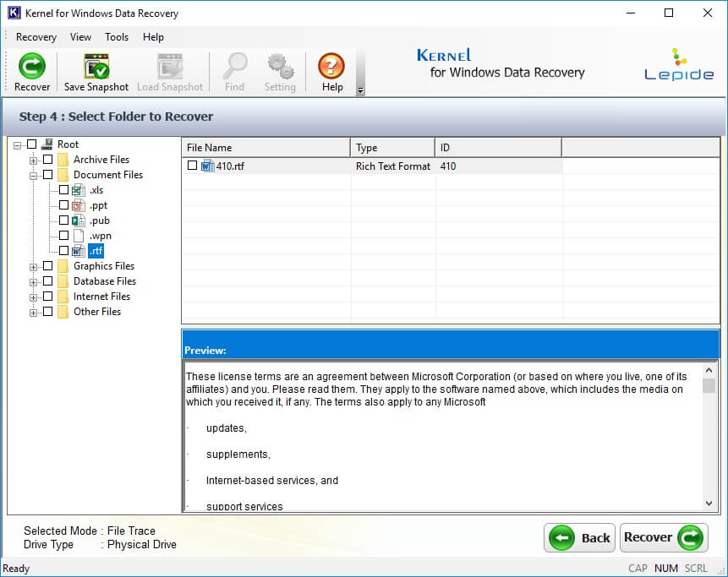The width and height of the screenshot is (728, 577).
Task: Click the Back button
Action: [x=579, y=537]
